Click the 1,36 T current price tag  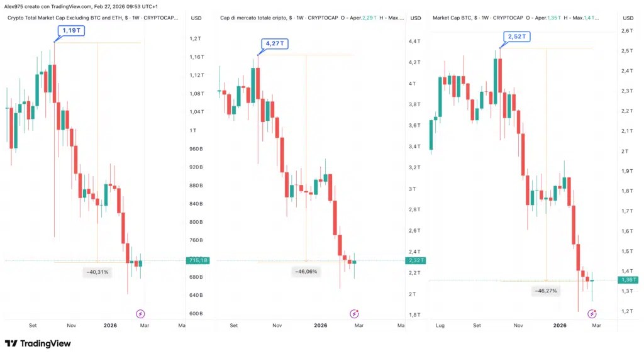point(628,280)
